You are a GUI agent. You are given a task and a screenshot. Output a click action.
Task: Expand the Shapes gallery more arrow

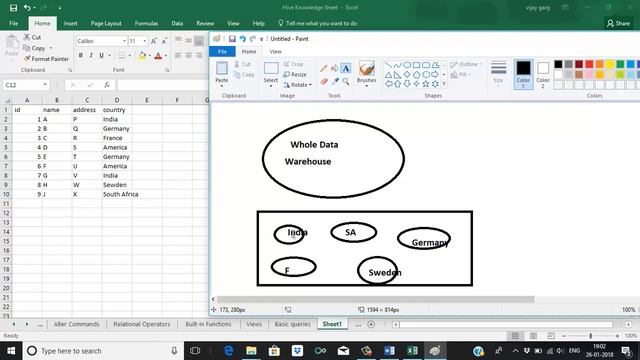click(x=444, y=84)
